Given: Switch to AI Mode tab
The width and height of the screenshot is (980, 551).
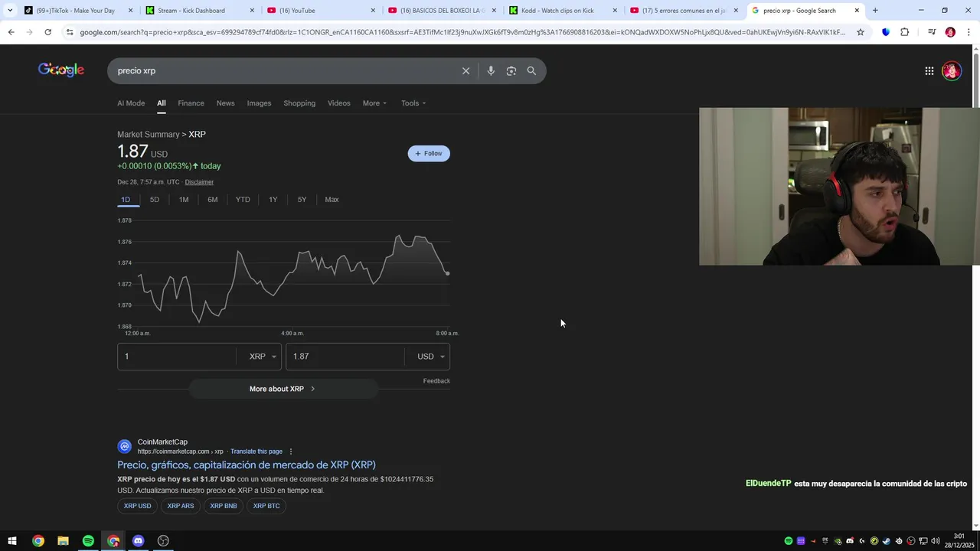Looking at the screenshot, I should pos(131,103).
